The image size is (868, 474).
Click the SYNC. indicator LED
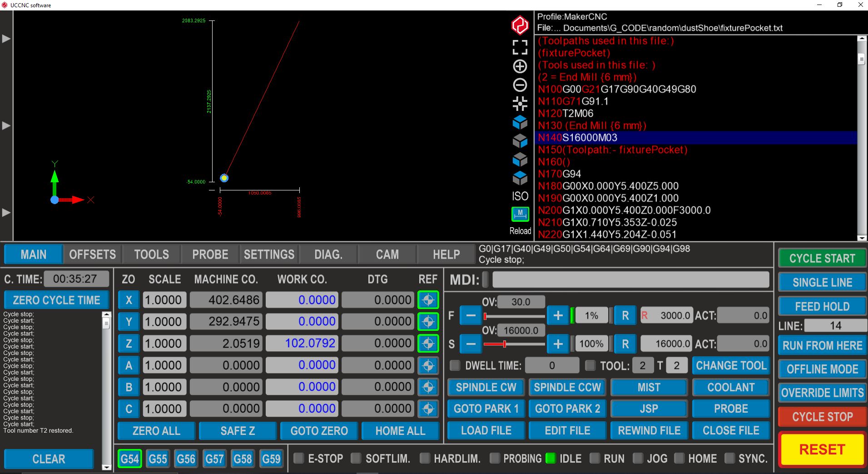point(729,458)
